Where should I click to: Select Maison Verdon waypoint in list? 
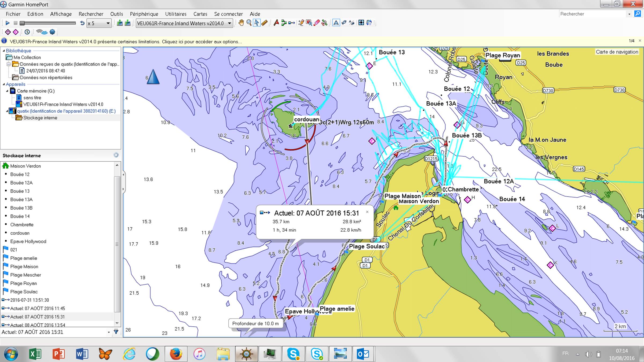click(25, 166)
